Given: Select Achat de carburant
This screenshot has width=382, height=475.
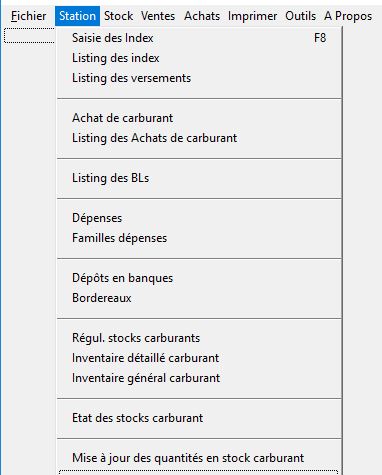Looking at the screenshot, I should pyautogui.click(x=199, y=118).
